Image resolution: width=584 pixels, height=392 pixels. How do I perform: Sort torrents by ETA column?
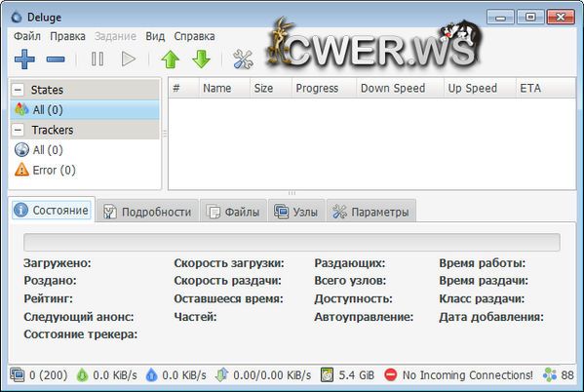(x=546, y=89)
